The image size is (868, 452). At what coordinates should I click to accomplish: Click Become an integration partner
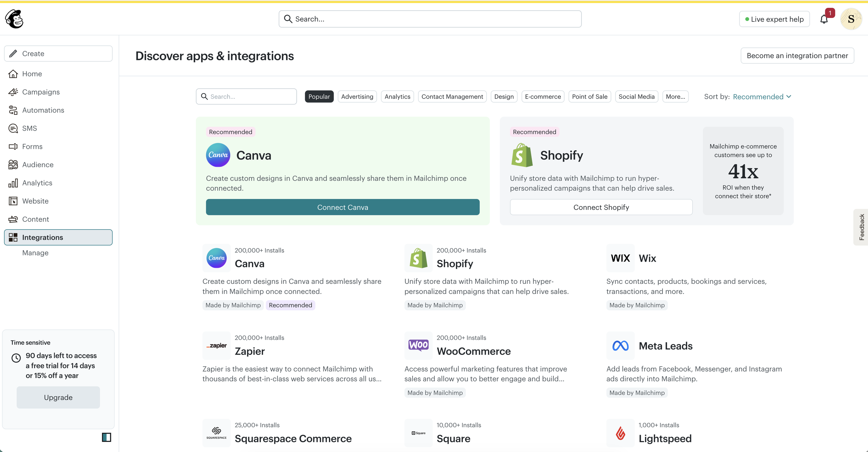click(797, 56)
